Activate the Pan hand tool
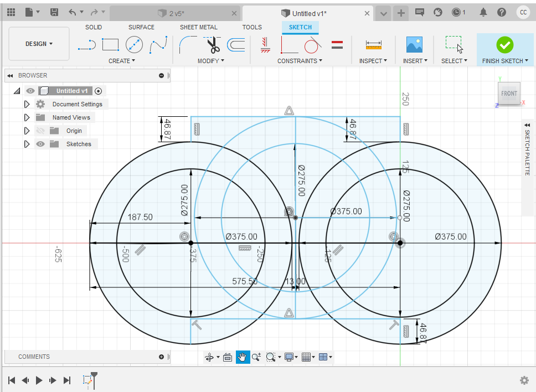536x392 pixels. pos(243,358)
